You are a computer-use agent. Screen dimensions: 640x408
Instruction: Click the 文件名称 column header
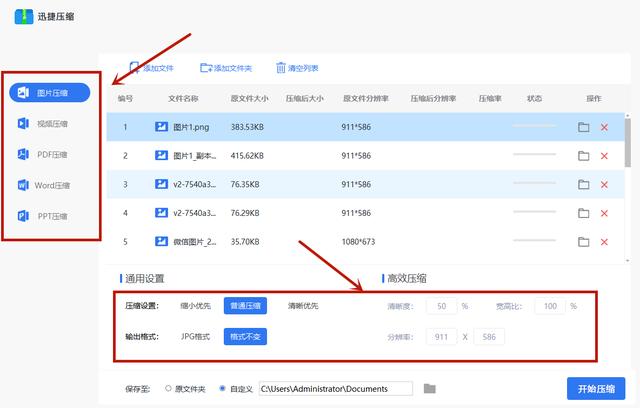click(x=183, y=98)
